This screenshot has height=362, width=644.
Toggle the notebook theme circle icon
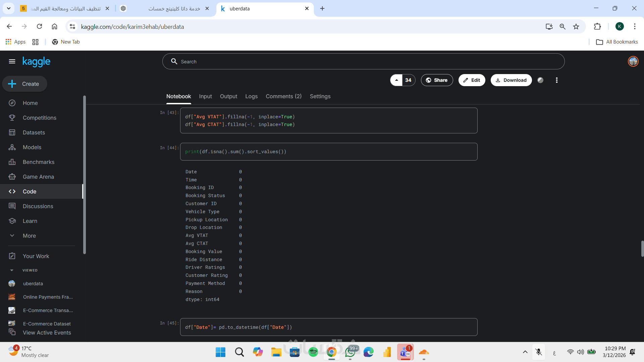coord(540,80)
